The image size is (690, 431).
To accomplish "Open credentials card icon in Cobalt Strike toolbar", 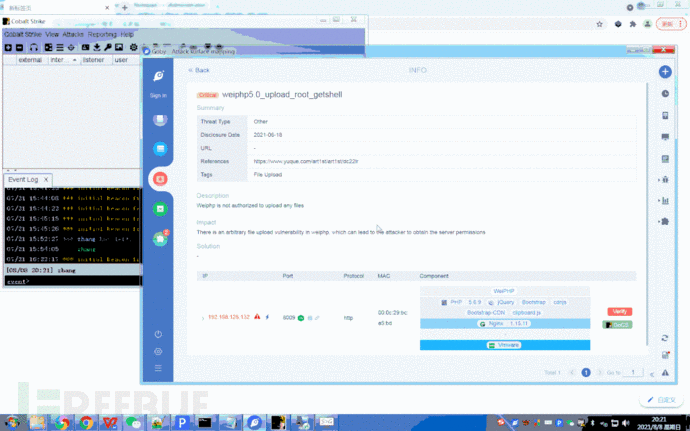I will (85, 48).
